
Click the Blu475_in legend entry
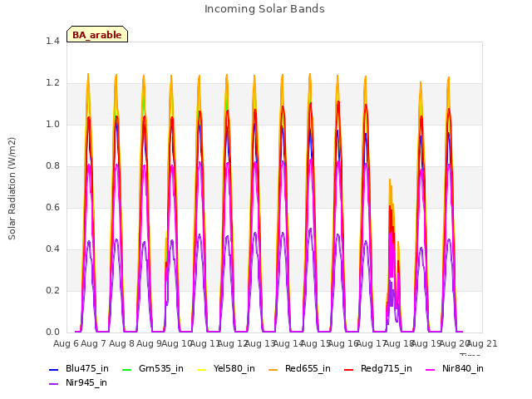click(x=79, y=369)
